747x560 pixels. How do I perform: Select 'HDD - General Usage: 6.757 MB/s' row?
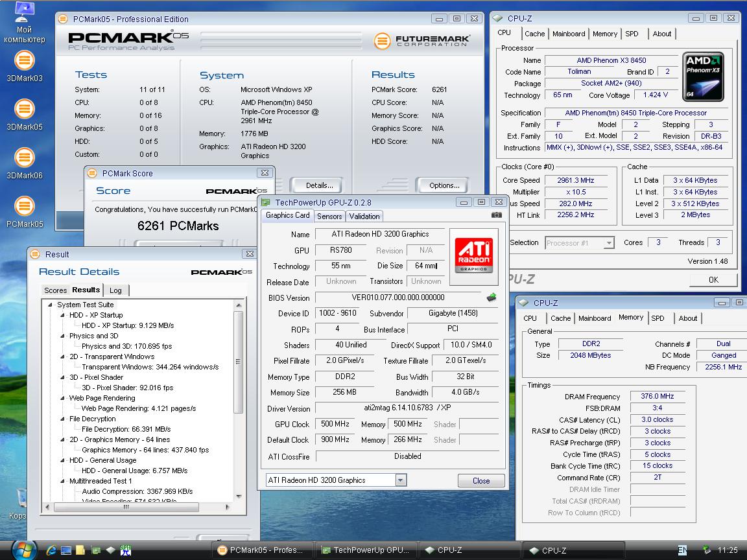tap(135, 471)
